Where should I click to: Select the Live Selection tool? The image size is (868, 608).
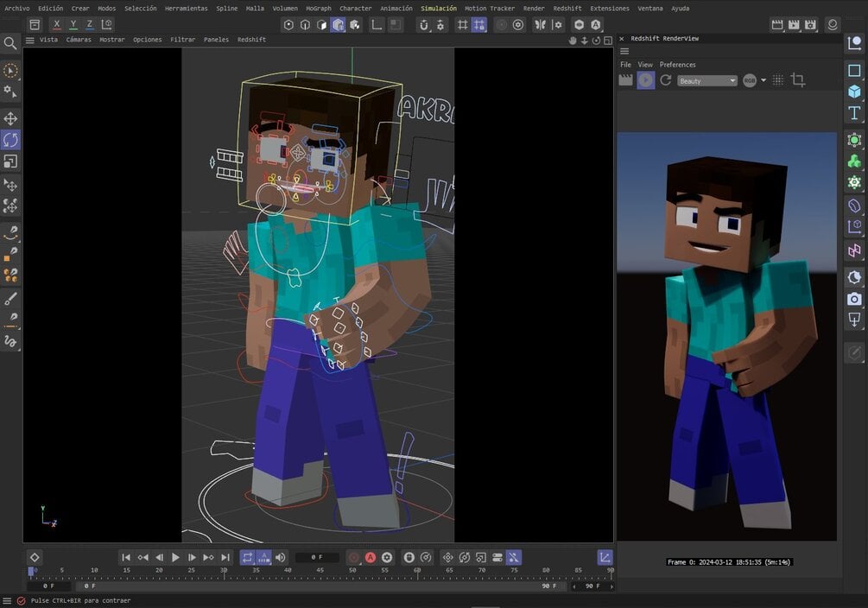click(x=10, y=71)
